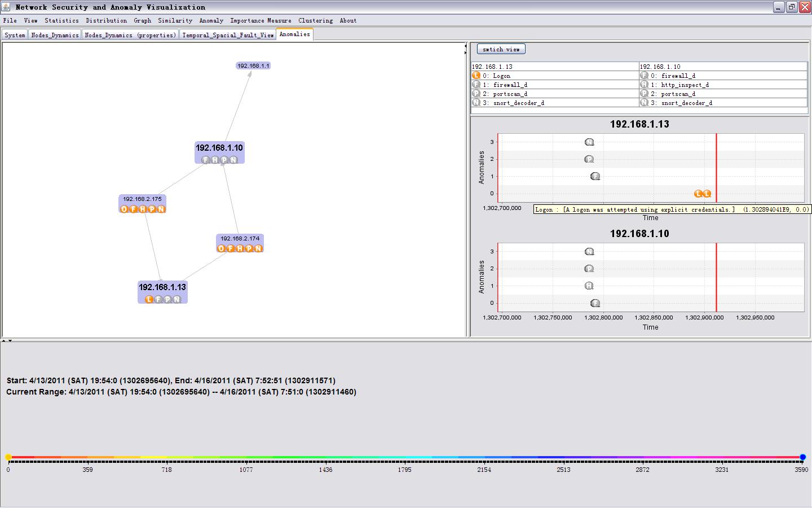Click the orange O icon on node 192.168.2.175
The height and width of the screenshot is (508, 812).
pos(124,209)
